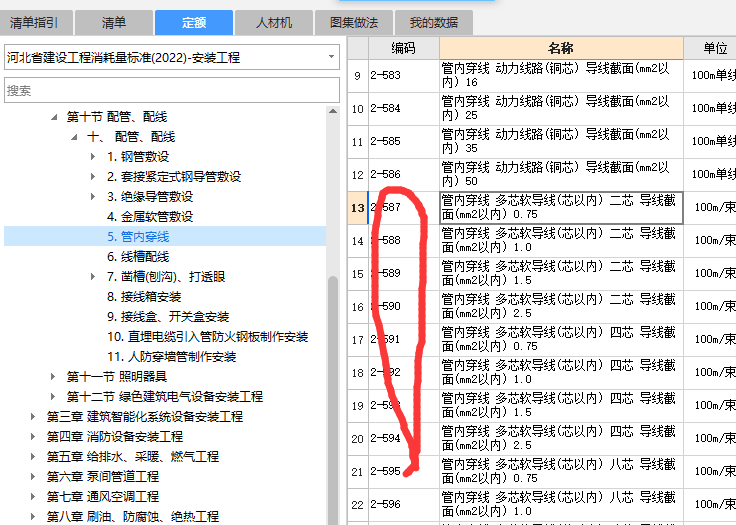Expand 第十二节 绿色建筑电气设备安装工程 node
This screenshot has height=525, width=736.
(53, 397)
